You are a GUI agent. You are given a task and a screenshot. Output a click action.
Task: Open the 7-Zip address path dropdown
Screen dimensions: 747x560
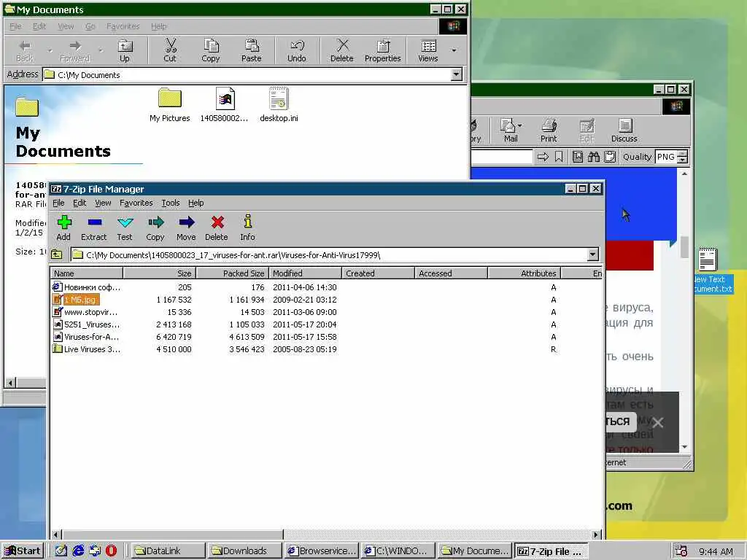[x=592, y=254]
